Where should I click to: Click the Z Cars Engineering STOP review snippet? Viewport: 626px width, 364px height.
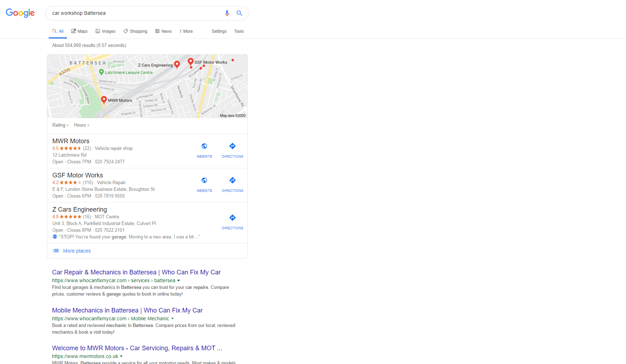130,237
